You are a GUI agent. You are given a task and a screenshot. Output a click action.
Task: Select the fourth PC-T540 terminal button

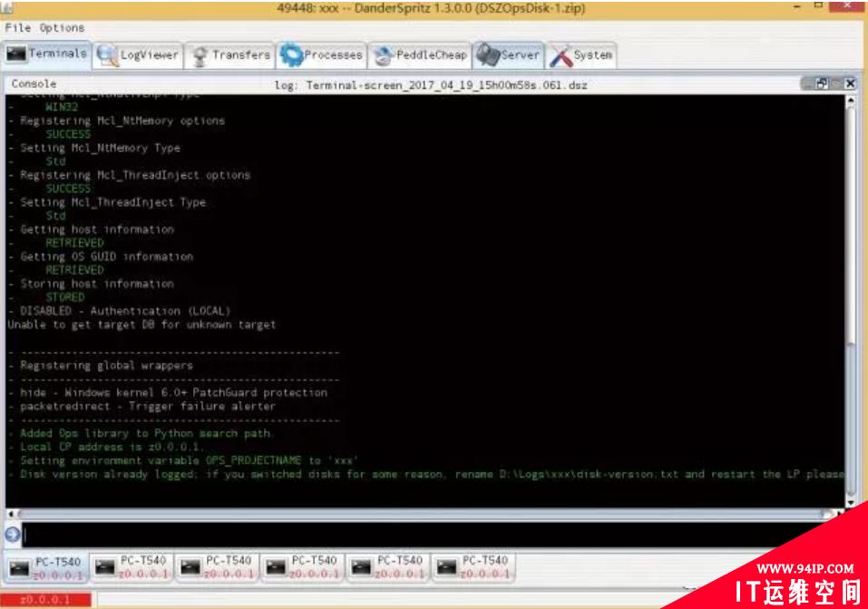(303, 567)
